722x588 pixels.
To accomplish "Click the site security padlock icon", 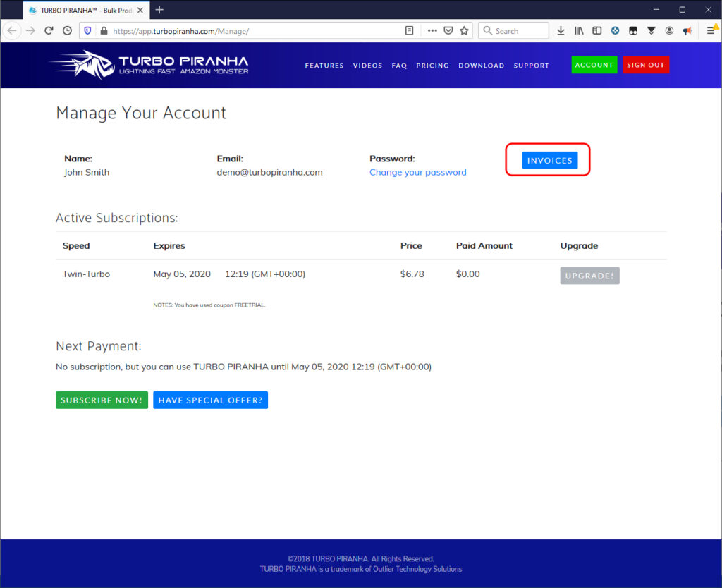I will [104, 31].
